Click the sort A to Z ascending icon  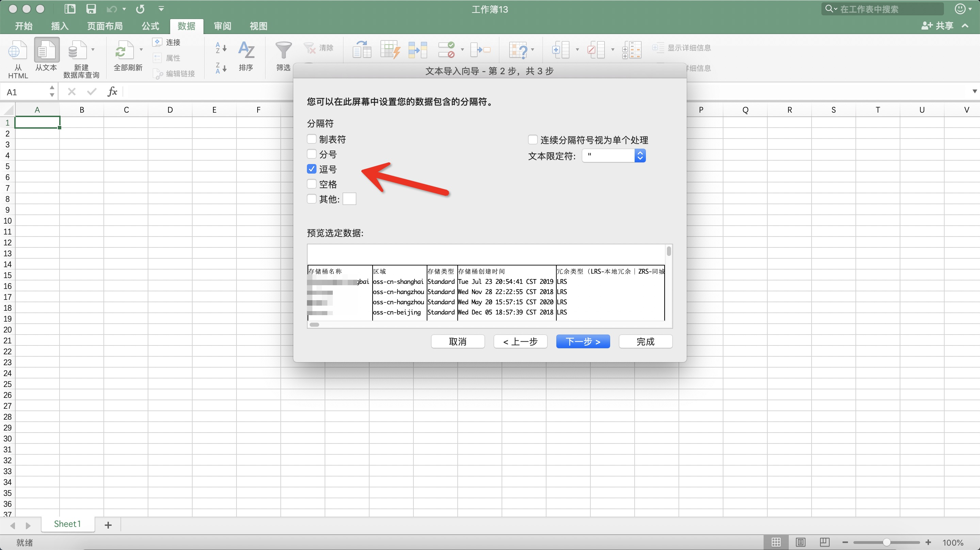click(221, 48)
